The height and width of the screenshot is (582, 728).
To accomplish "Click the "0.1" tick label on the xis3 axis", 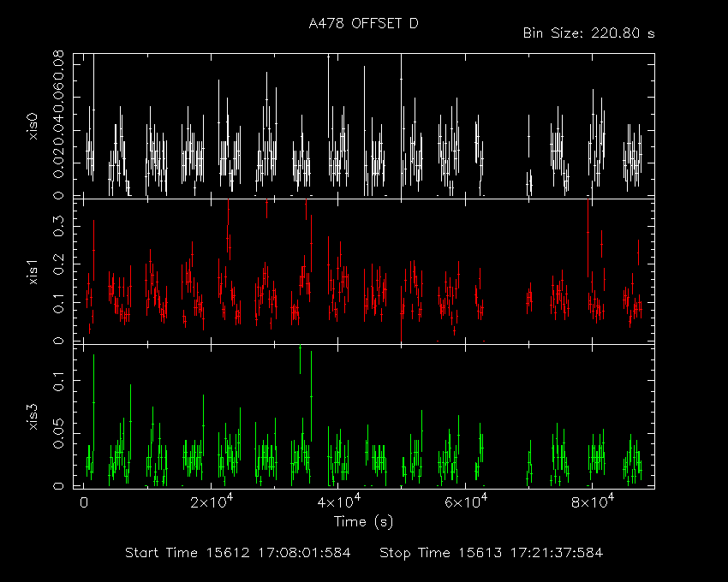I will click(58, 381).
